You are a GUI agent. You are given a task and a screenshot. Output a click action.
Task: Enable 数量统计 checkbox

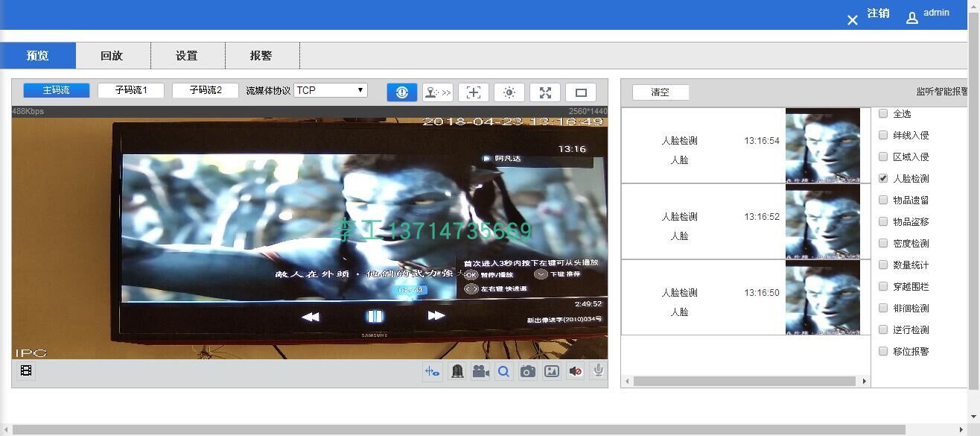[x=883, y=265]
